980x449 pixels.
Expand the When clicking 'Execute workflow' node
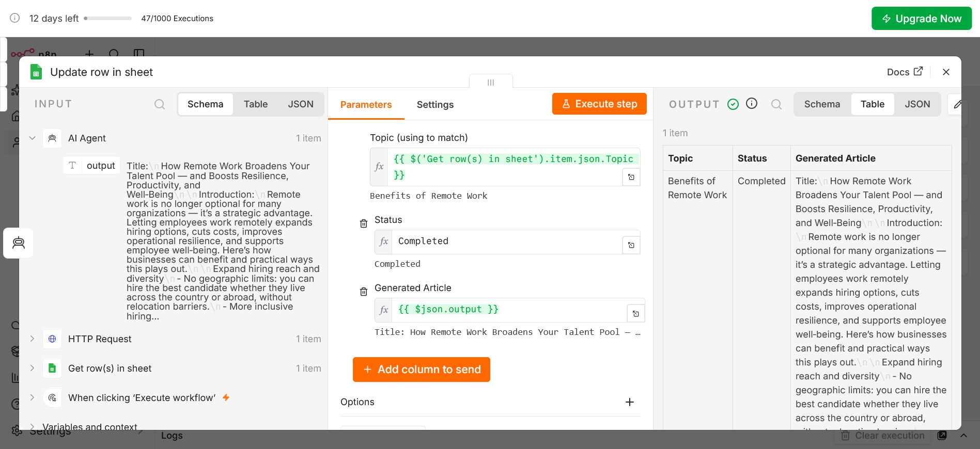click(32, 398)
